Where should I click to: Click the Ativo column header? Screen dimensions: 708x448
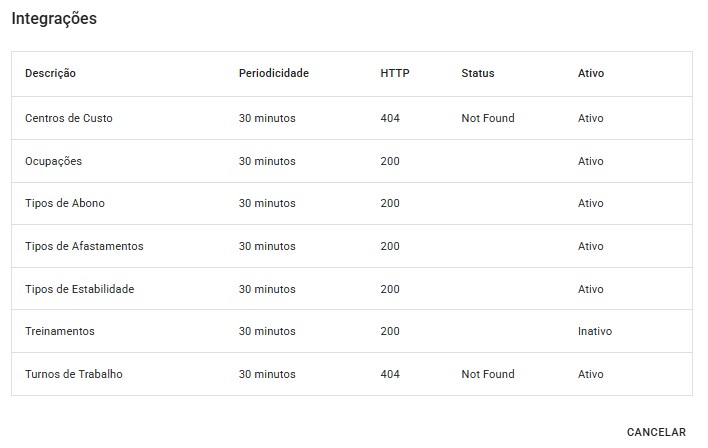(x=591, y=73)
